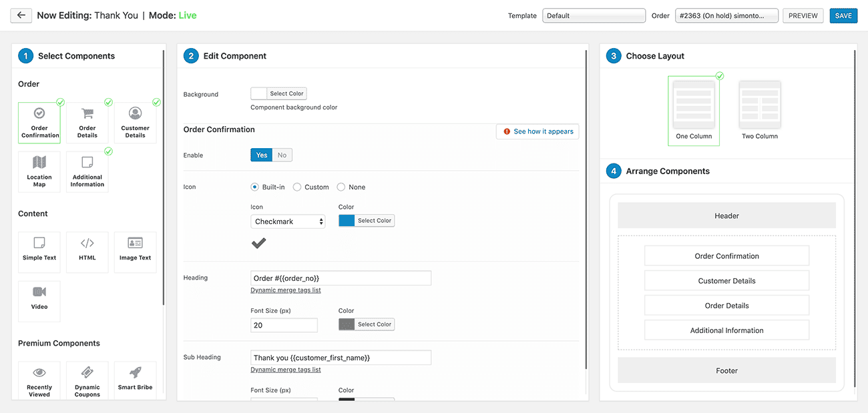868x413 pixels.
Task: Click the back arrow button
Action: point(21,15)
